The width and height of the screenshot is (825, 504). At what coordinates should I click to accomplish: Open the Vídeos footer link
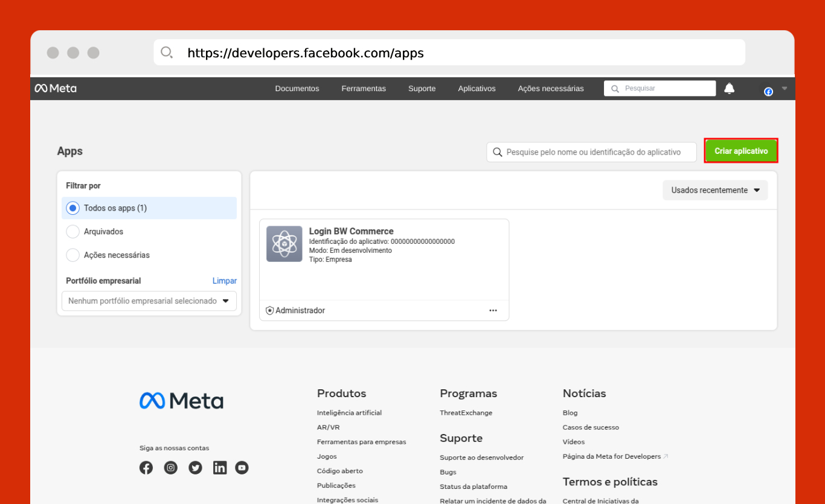pyautogui.click(x=574, y=442)
